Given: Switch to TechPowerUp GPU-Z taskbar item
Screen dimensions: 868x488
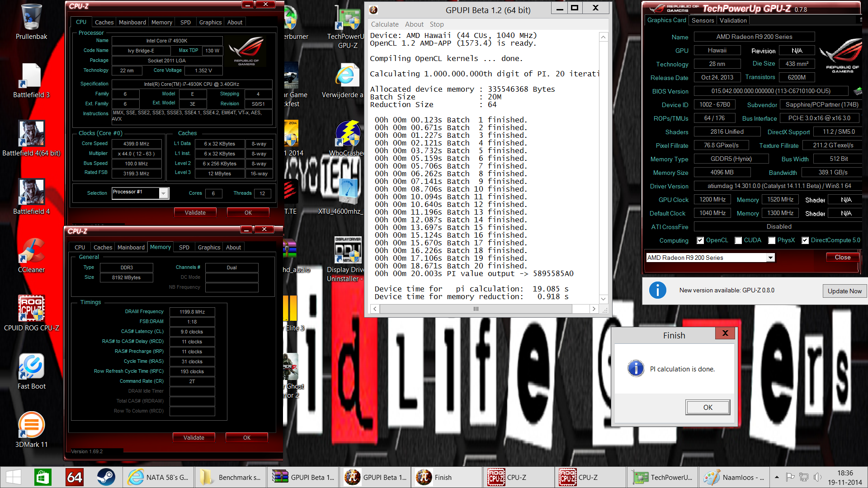Looking at the screenshot, I should (663, 477).
